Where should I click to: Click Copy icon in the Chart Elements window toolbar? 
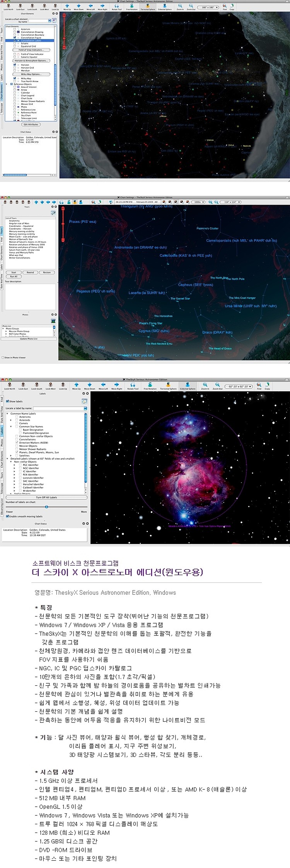tap(232, 7)
